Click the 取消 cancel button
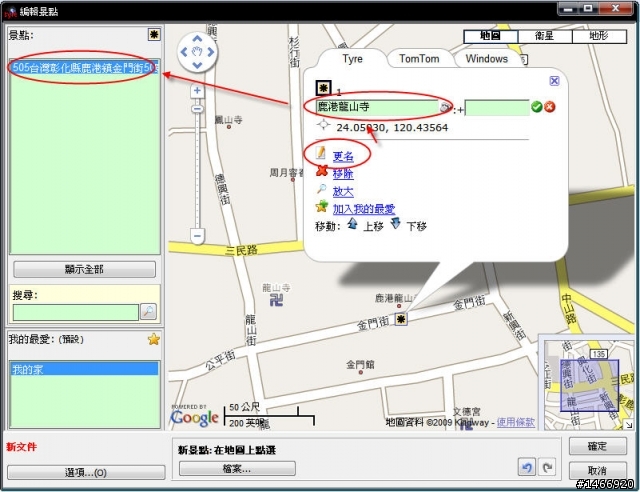640x492 pixels. coord(598,471)
